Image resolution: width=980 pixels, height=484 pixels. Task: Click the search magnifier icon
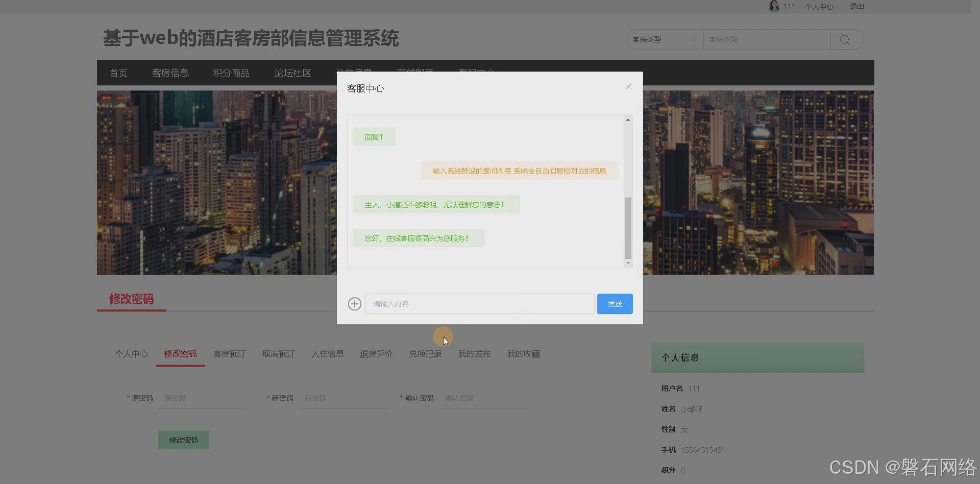tap(846, 39)
